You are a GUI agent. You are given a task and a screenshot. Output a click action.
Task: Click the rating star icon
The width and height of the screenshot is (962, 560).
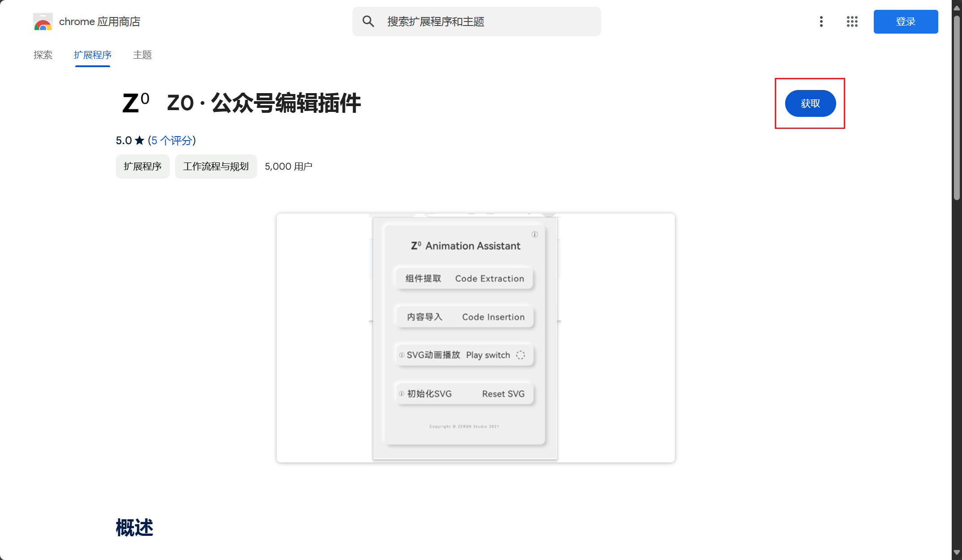click(140, 141)
